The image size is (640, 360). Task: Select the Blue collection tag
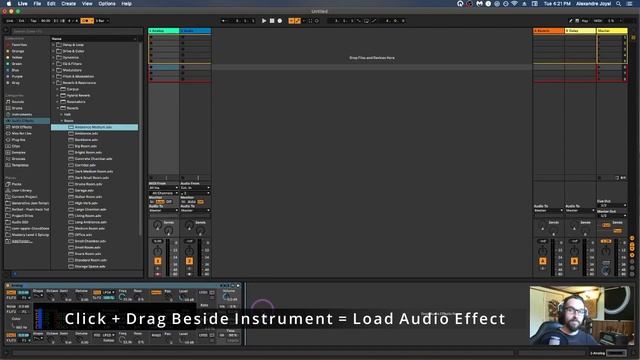click(x=16, y=70)
